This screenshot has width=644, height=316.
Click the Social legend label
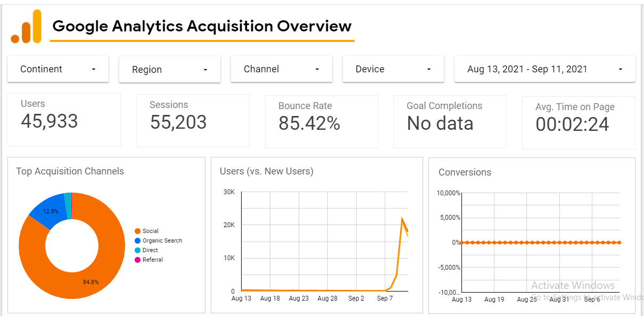pyautogui.click(x=151, y=231)
